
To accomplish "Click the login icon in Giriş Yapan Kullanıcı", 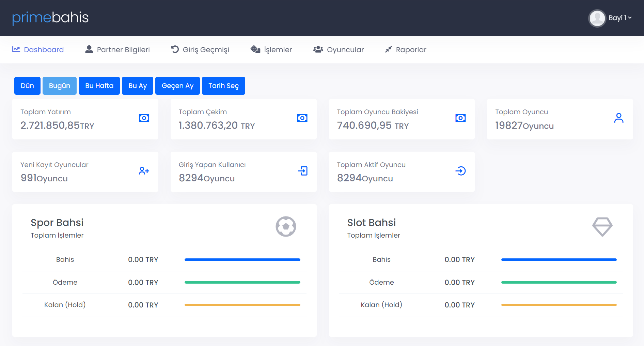I will pyautogui.click(x=303, y=171).
